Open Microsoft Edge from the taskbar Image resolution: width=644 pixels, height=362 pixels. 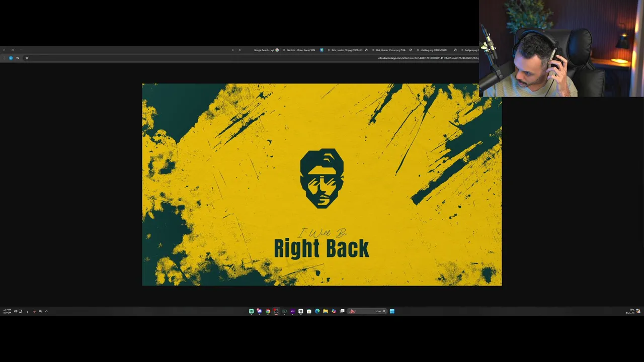point(317,311)
